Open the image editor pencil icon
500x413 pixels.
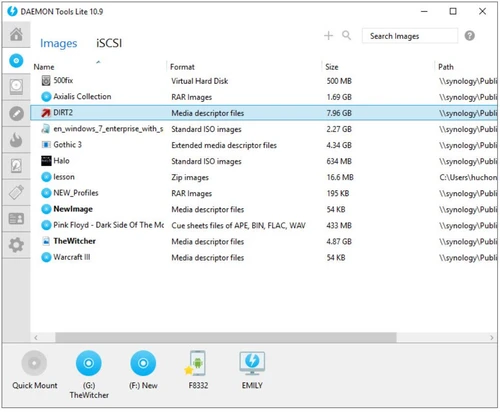point(16,114)
